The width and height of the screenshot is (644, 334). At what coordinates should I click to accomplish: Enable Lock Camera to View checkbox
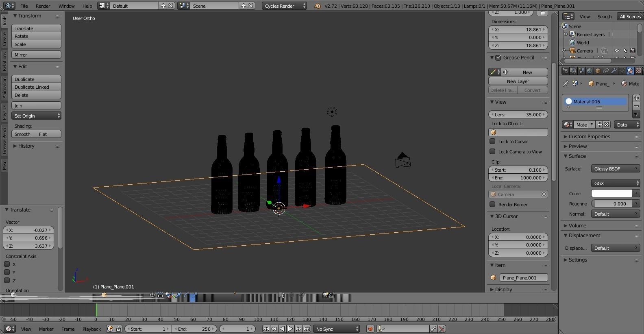click(x=492, y=151)
